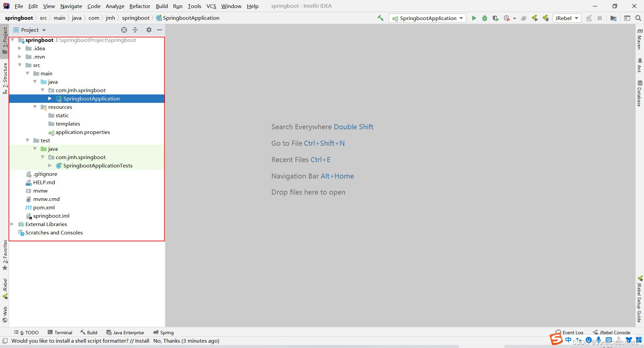Open the Spring tool window tab

pyautogui.click(x=163, y=333)
